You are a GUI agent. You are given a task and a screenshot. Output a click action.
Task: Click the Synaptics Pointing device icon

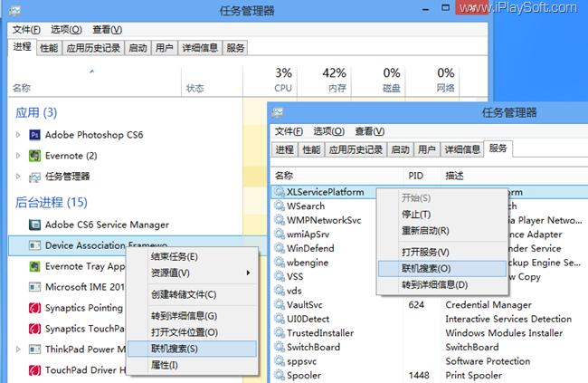(x=35, y=308)
